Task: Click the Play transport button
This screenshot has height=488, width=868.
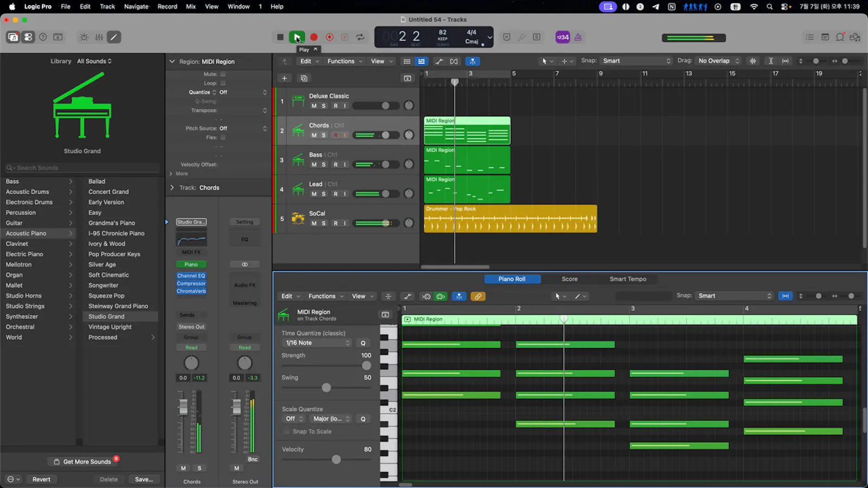Action: [297, 37]
